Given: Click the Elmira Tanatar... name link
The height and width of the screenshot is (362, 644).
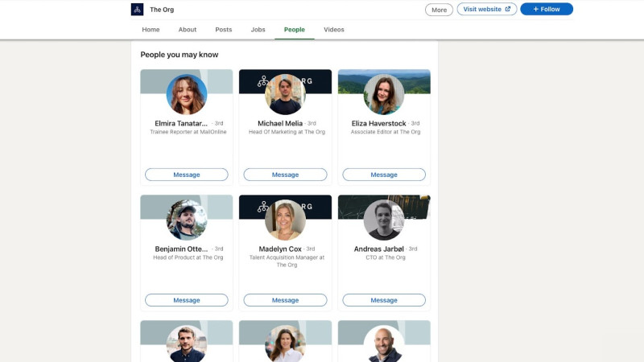Looking at the screenshot, I should pos(181,123).
